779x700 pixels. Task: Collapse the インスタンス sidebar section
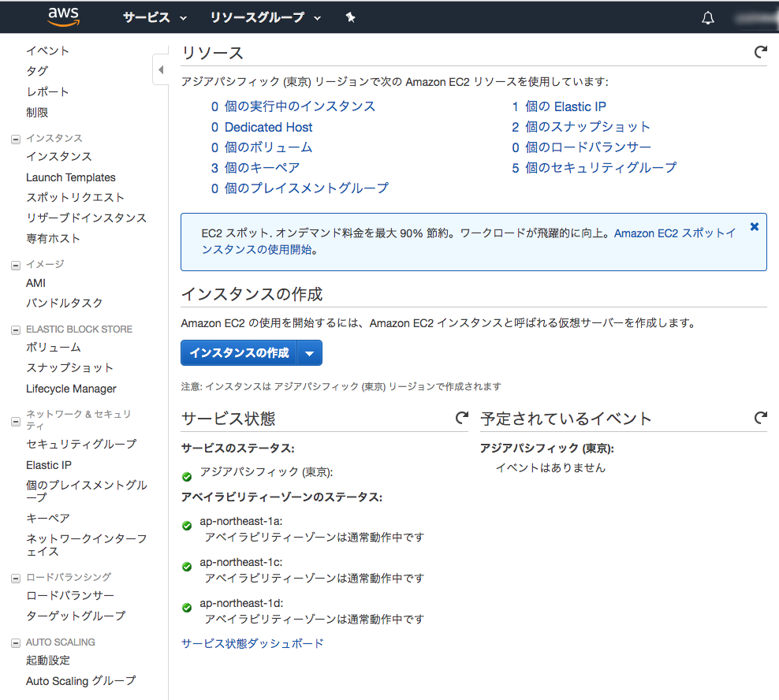pyautogui.click(x=16, y=139)
